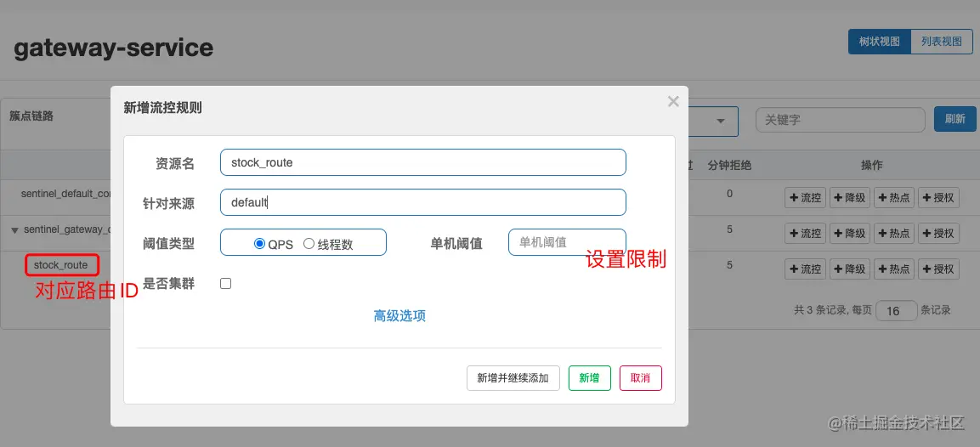Image resolution: width=980 pixels, height=447 pixels.
Task: Collapse the sentinel_gateway tree node
Action: coord(15,230)
